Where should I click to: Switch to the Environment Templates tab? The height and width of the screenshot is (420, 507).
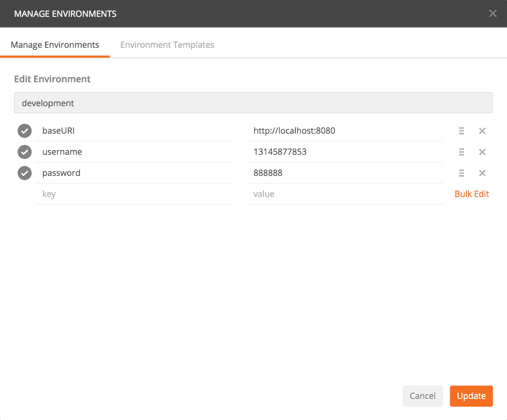click(x=167, y=44)
